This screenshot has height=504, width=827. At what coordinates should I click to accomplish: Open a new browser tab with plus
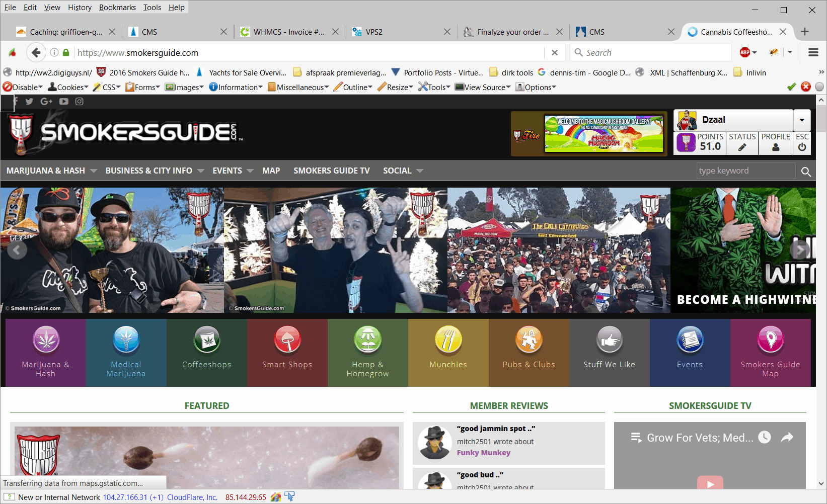click(805, 31)
